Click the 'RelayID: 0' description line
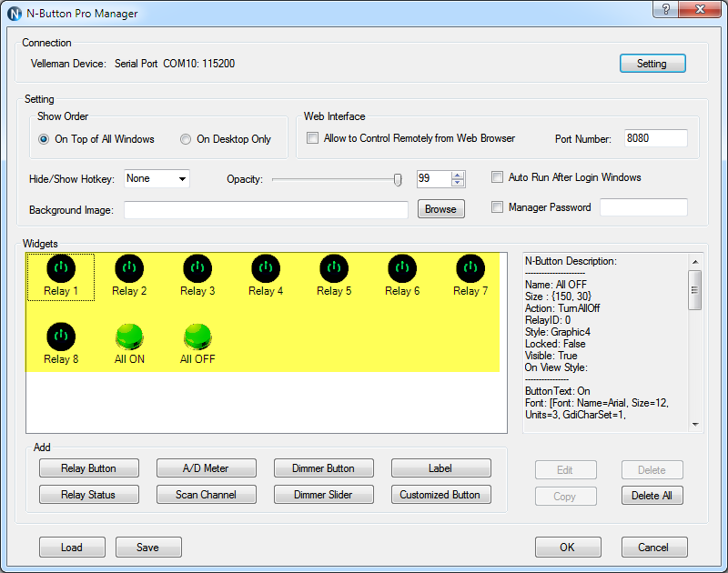 click(548, 320)
